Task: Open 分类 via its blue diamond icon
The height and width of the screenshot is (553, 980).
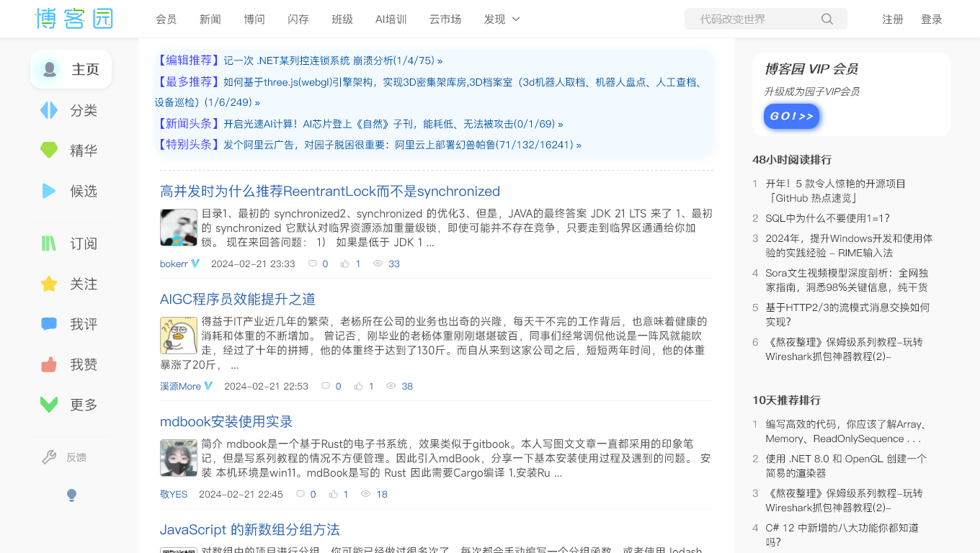Action: pos(49,110)
